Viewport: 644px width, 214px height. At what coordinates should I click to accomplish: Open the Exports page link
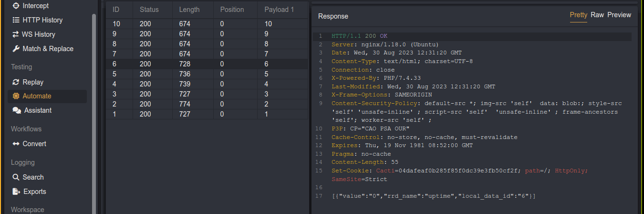(35, 192)
